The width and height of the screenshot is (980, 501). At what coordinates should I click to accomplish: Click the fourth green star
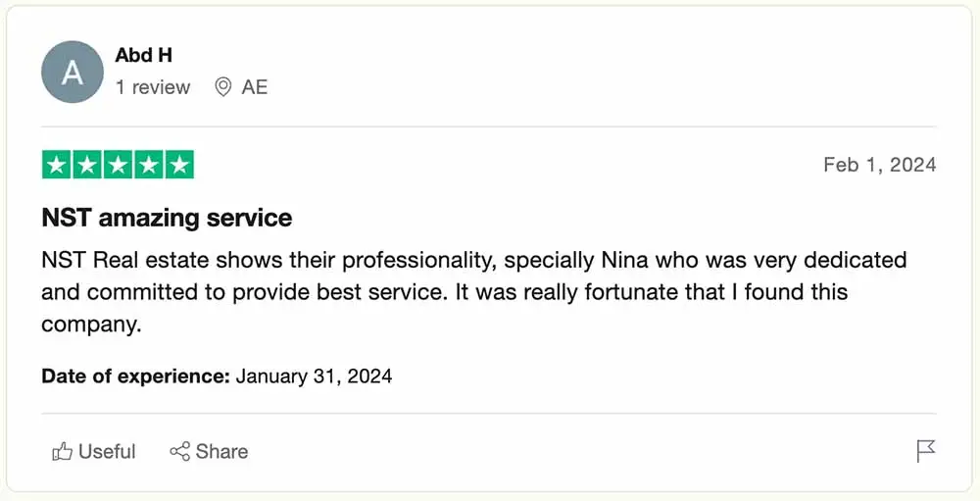148,166
